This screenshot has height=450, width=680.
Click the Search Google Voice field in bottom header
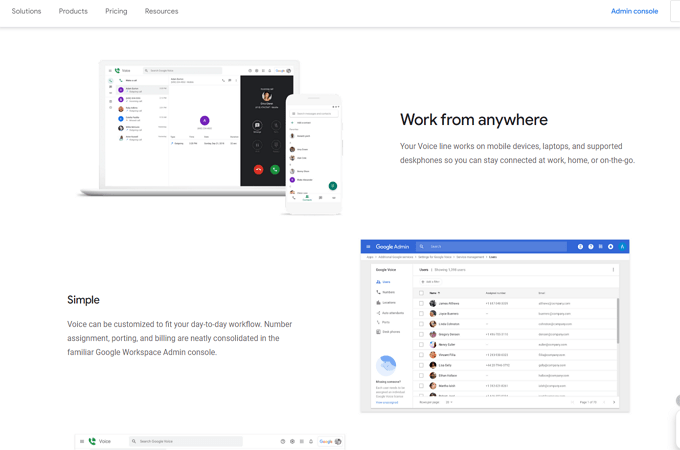186,441
